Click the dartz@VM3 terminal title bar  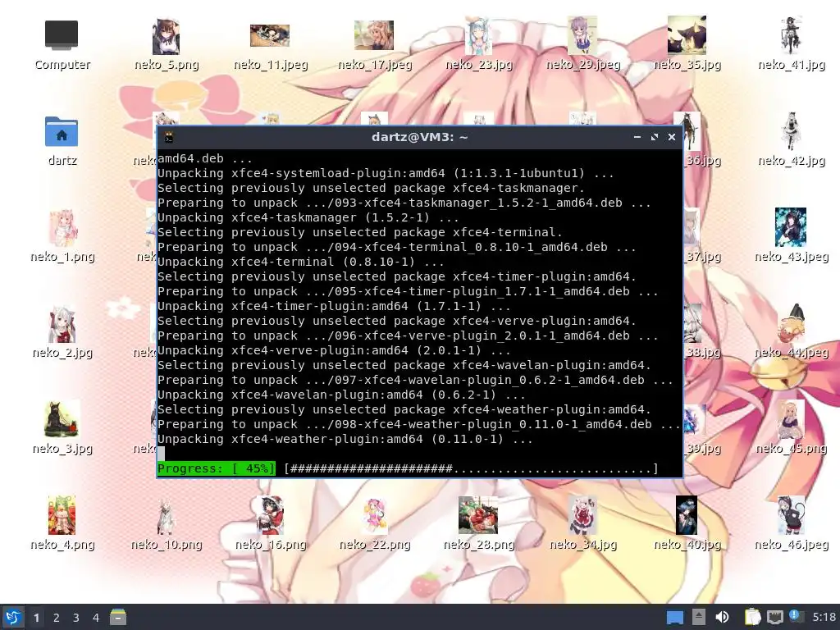(x=419, y=137)
